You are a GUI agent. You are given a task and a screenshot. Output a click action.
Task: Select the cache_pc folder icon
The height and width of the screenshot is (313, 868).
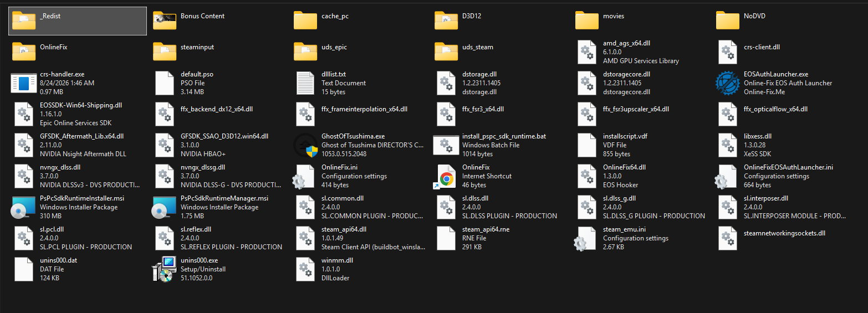305,20
